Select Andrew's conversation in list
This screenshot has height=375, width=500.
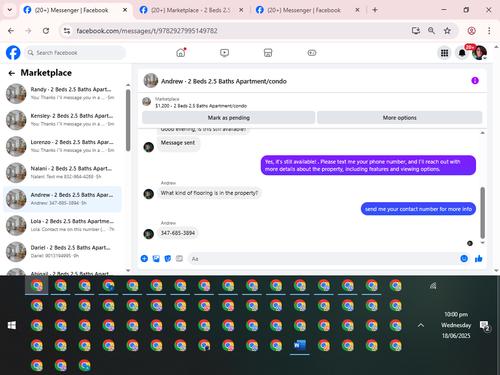pyautogui.click(x=62, y=199)
